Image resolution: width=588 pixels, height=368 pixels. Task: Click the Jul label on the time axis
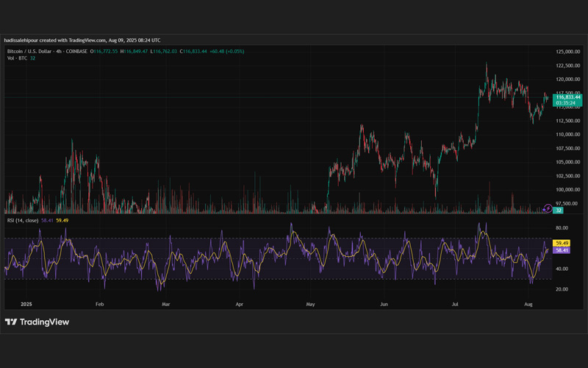click(x=455, y=304)
